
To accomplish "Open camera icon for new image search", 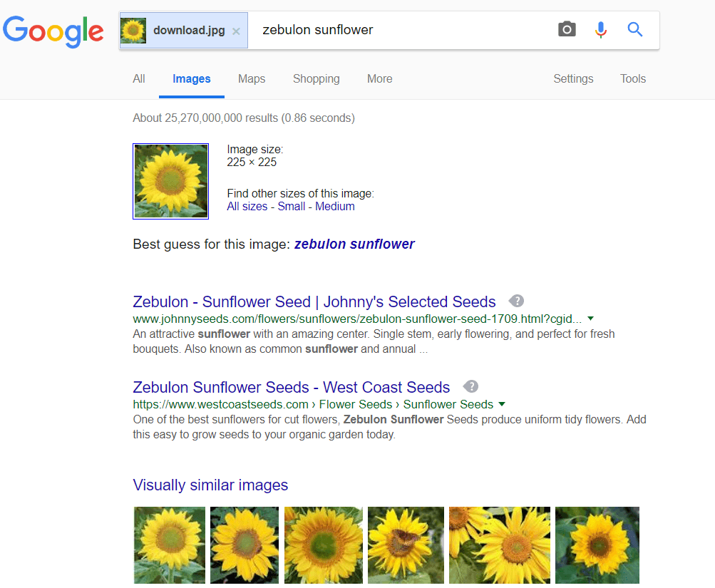I will tap(566, 29).
